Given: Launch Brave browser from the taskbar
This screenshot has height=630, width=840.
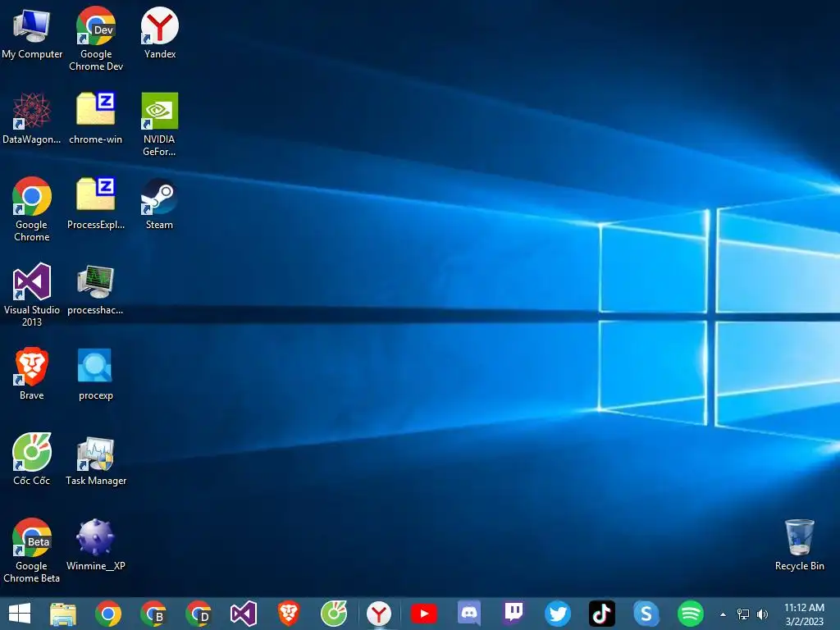Looking at the screenshot, I should tap(288, 614).
